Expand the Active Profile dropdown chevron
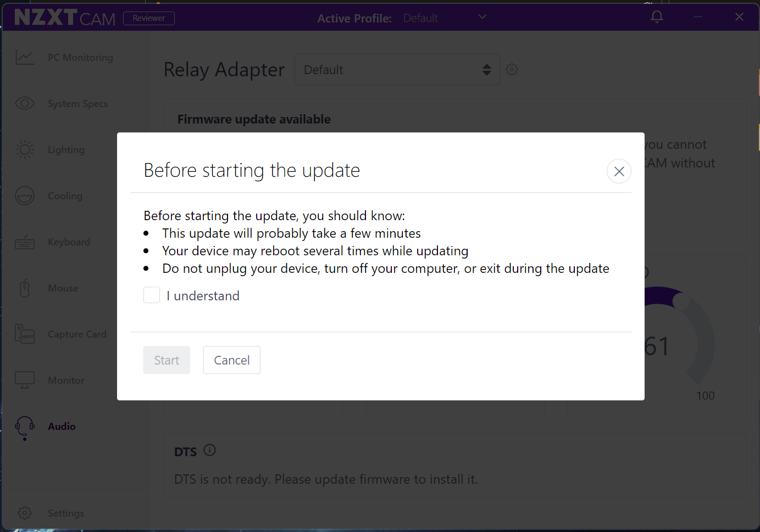The height and width of the screenshot is (532, 760). coord(482,17)
